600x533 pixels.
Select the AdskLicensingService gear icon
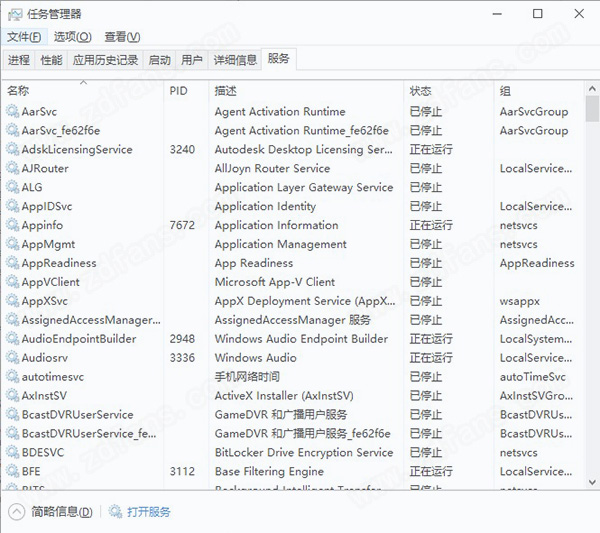(13, 149)
